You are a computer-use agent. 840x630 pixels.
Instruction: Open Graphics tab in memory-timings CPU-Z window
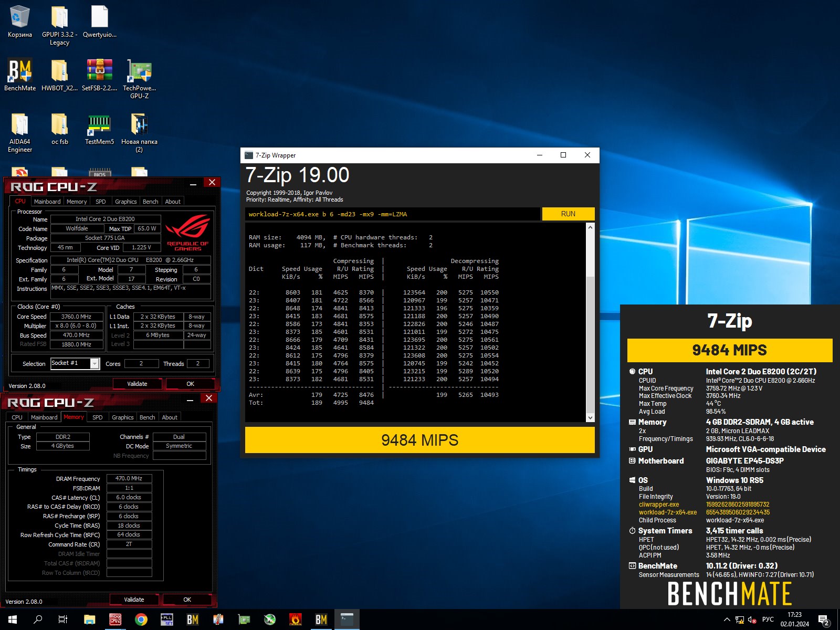coord(123,417)
